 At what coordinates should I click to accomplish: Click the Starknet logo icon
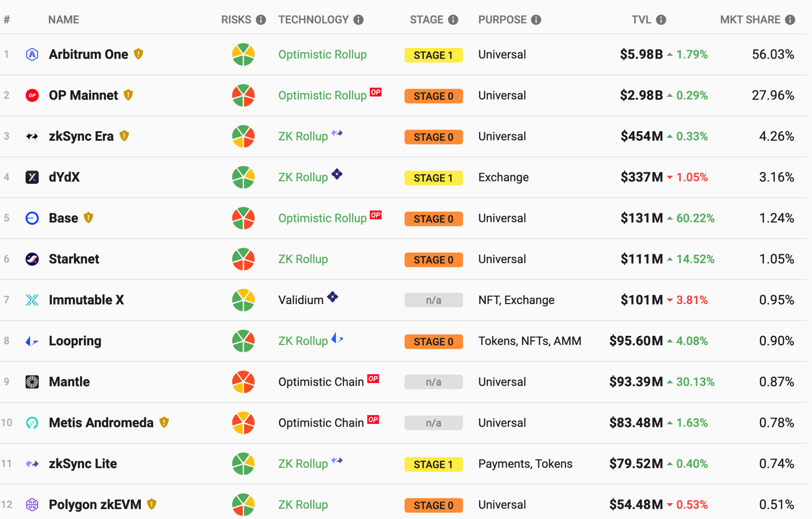click(x=32, y=259)
